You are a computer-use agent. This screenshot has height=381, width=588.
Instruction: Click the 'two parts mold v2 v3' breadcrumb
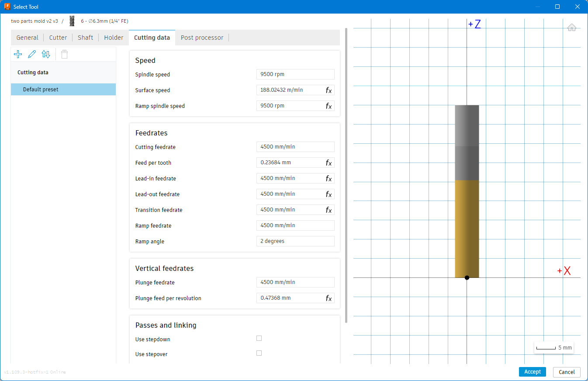35,21
